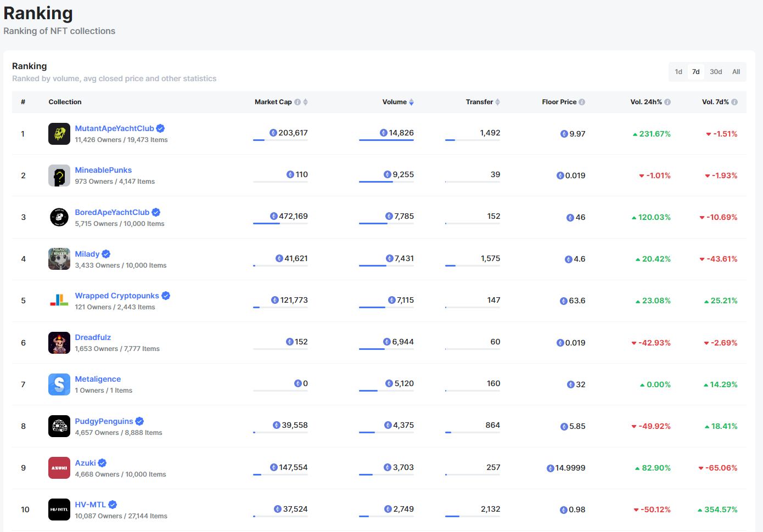Open Azuki collection red logo

pyautogui.click(x=59, y=468)
